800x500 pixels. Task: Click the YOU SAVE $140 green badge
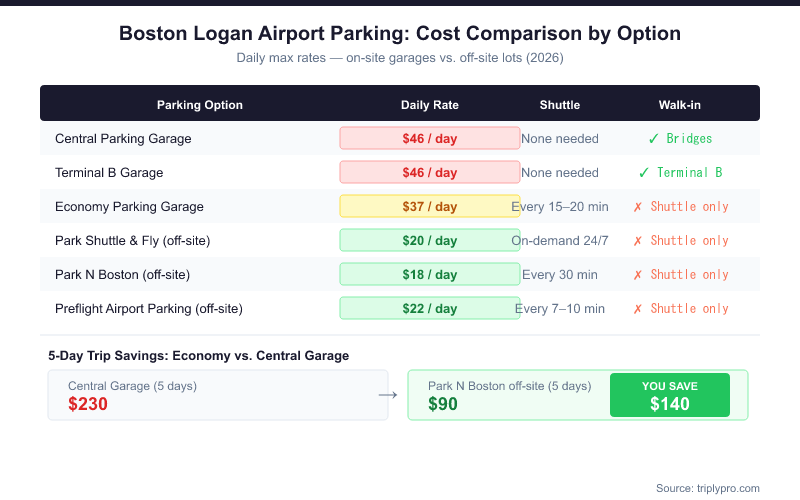[x=670, y=396]
